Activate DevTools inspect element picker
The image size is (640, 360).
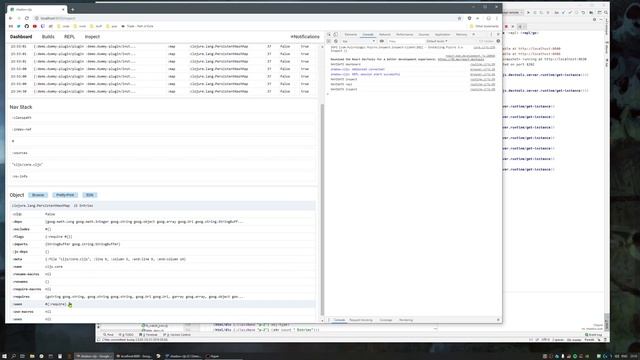tap(329, 35)
